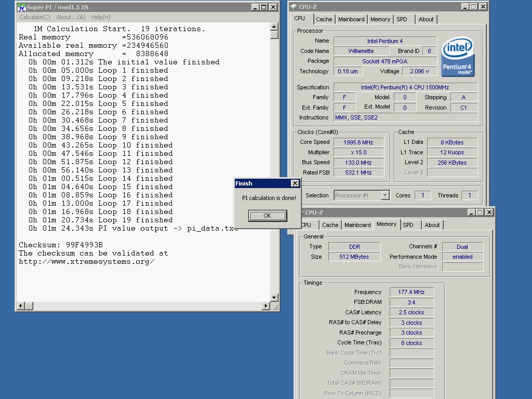
Task: Close the Finish dialog
Action: point(295,183)
